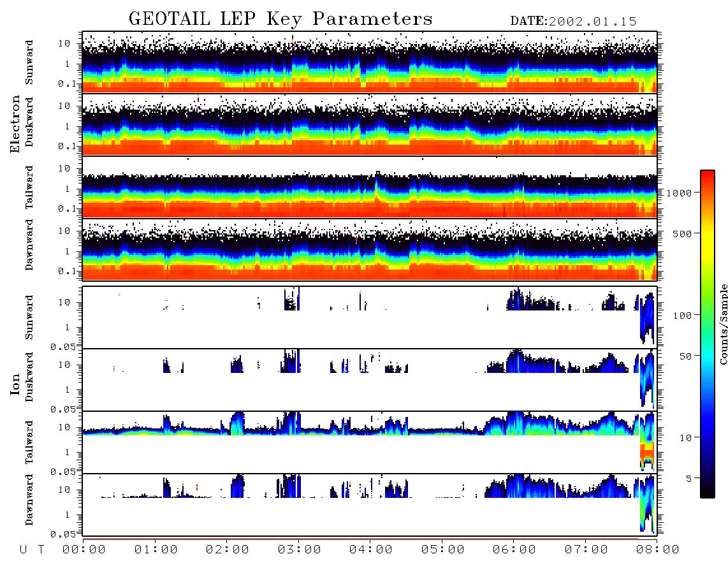Viewport: 728px width, 561px height.
Task: Select the Ion Duskward panel label
Action: point(29,377)
